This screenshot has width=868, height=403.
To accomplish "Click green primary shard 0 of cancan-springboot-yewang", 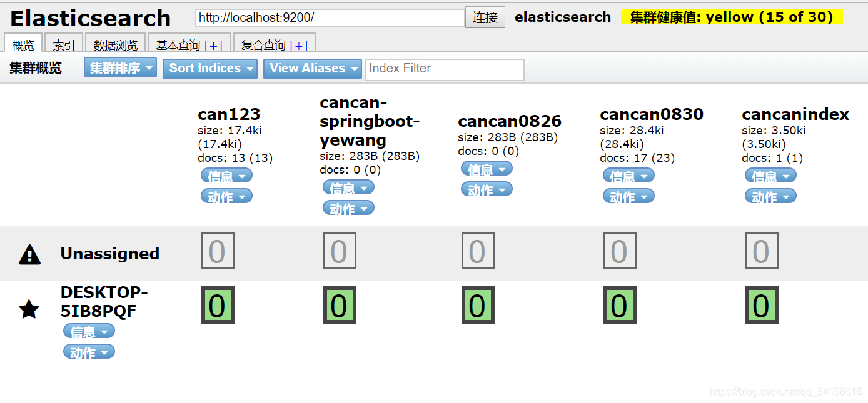I will 340,305.
